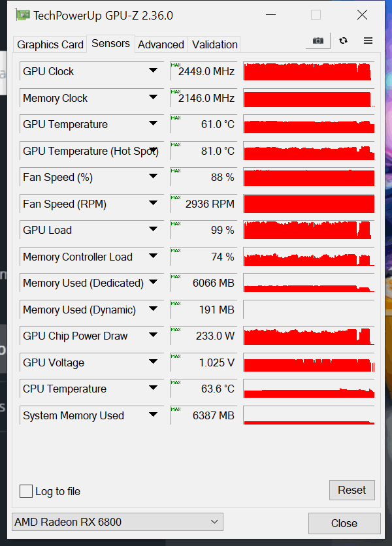Open the AMD Radeon RX 6800 device selector
The width and height of the screenshot is (392, 546).
118,522
